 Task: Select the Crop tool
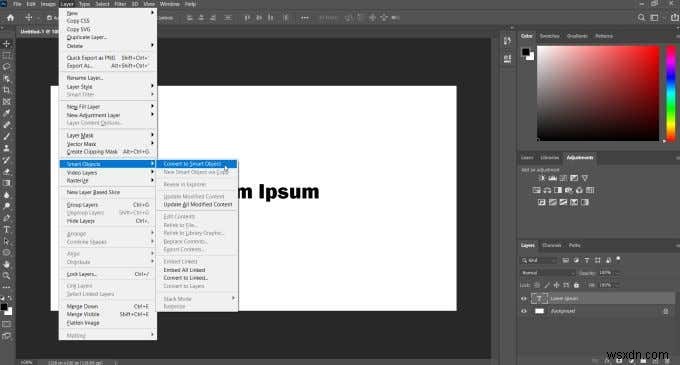click(7, 90)
